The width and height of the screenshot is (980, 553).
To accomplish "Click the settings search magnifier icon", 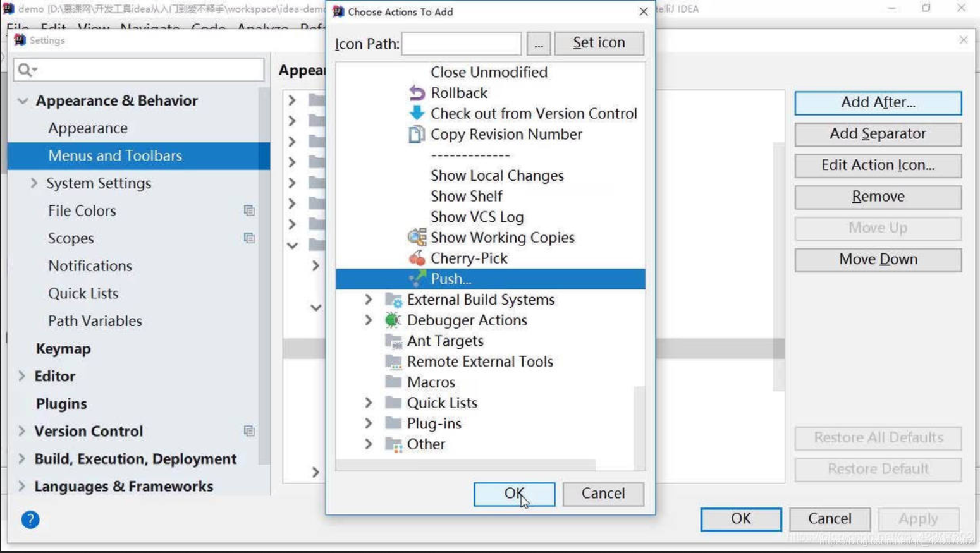I will 27,70.
